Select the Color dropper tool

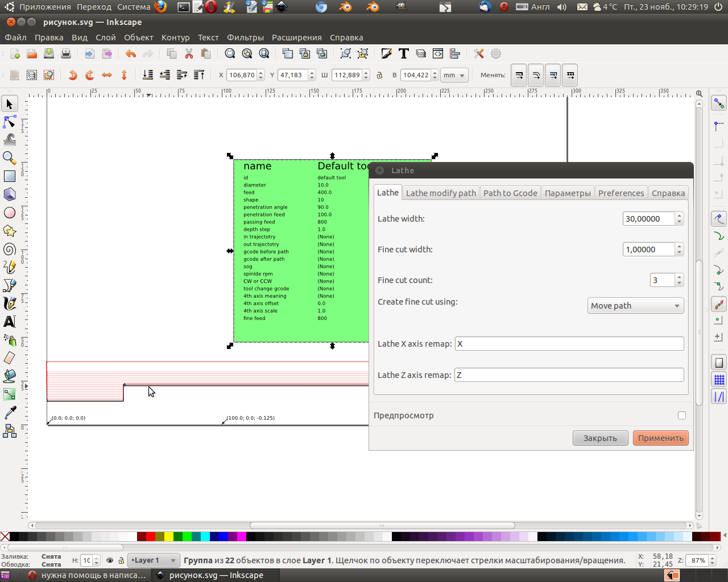(x=10, y=413)
